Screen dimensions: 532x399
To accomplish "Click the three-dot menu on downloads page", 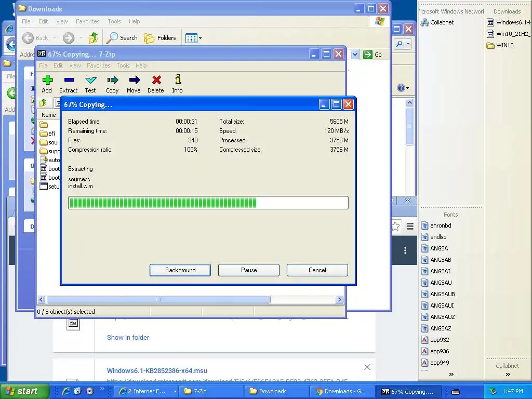I will [405, 250].
